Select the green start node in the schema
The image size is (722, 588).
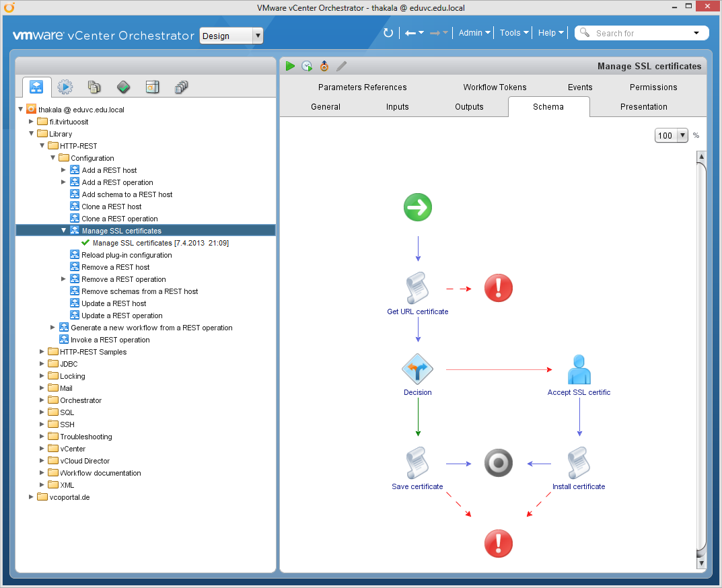(x=418, y=207)
